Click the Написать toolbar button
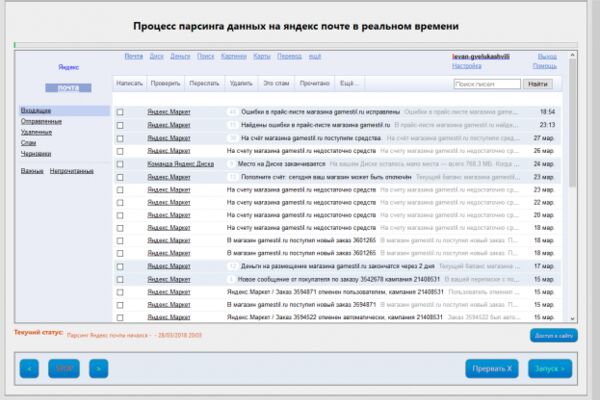The image size is (600, 400). pos(129,83)
